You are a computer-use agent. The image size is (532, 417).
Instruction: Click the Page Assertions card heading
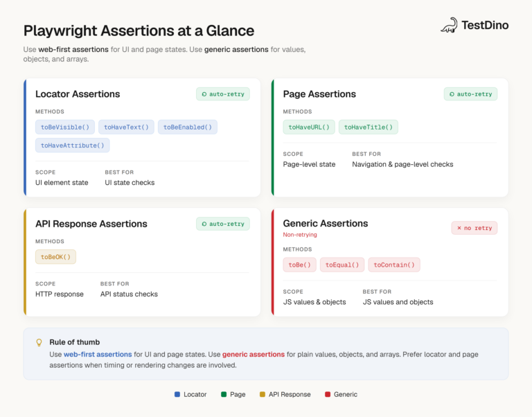319,94
